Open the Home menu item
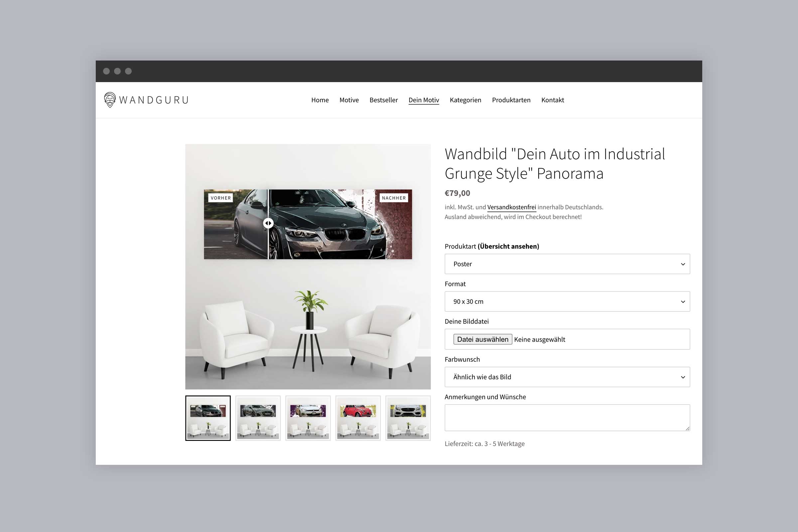 (x=320, y=100)
